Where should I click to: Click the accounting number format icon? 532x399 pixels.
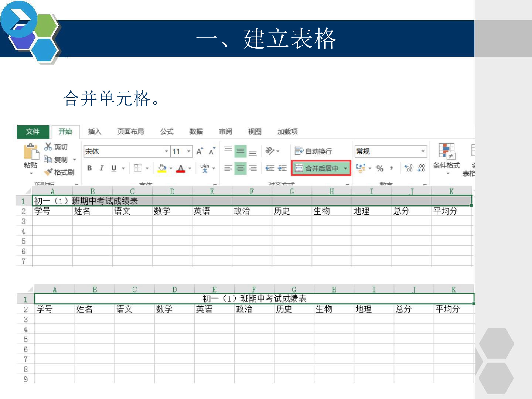(x=361, y=168)
